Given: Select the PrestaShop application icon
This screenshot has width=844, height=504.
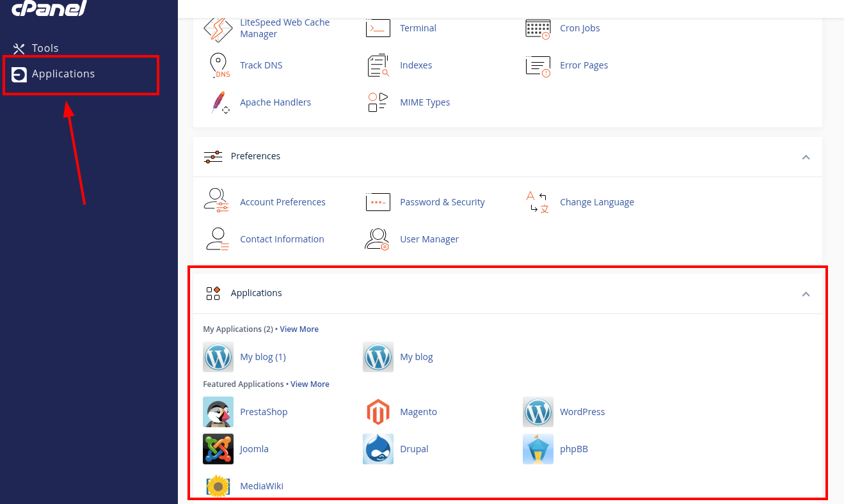Looking at the screenshot, I should 218,412.
